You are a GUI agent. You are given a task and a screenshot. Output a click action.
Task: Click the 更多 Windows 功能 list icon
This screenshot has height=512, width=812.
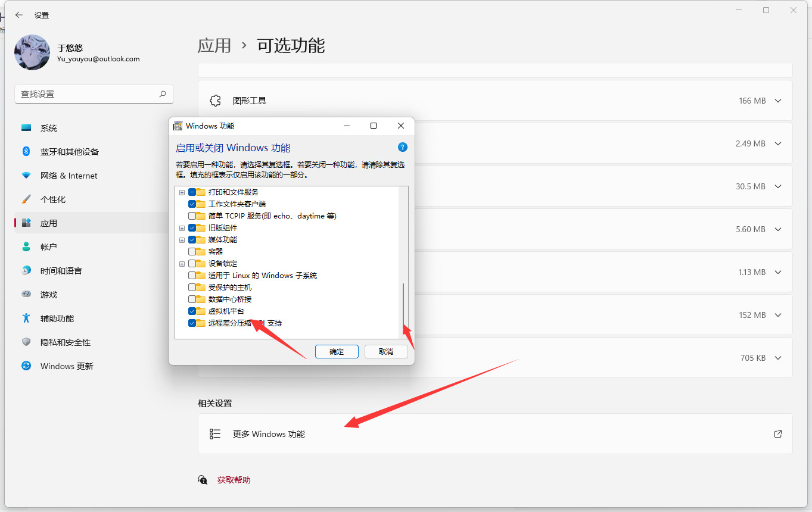(x=215, y=434)
